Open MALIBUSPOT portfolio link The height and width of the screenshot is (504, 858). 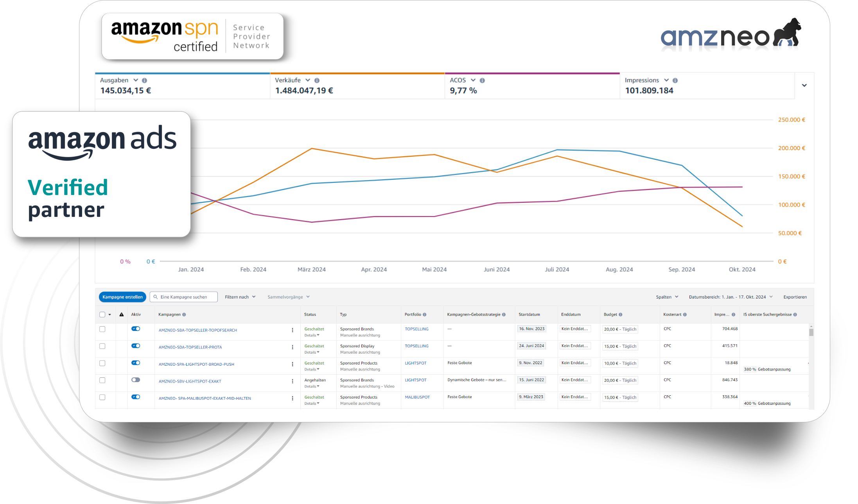coord(417,397)
